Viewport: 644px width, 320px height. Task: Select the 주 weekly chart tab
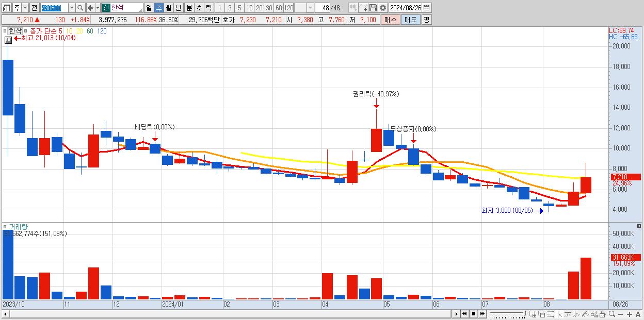click(158, 8)
